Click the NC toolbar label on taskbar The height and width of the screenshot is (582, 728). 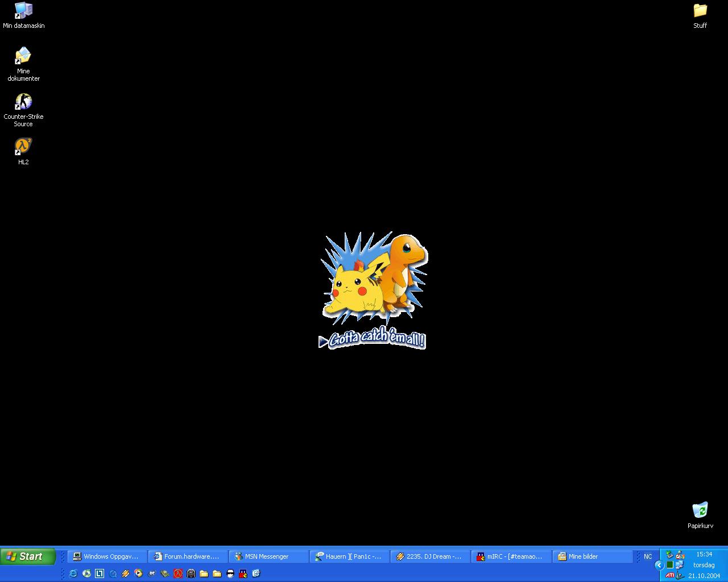[648, 556]
